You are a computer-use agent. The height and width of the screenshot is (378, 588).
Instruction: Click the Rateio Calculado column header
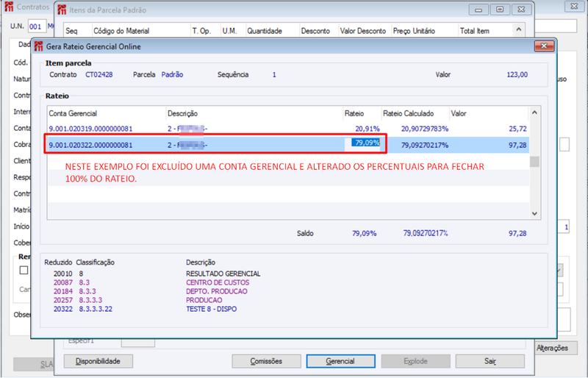point(415,113)
